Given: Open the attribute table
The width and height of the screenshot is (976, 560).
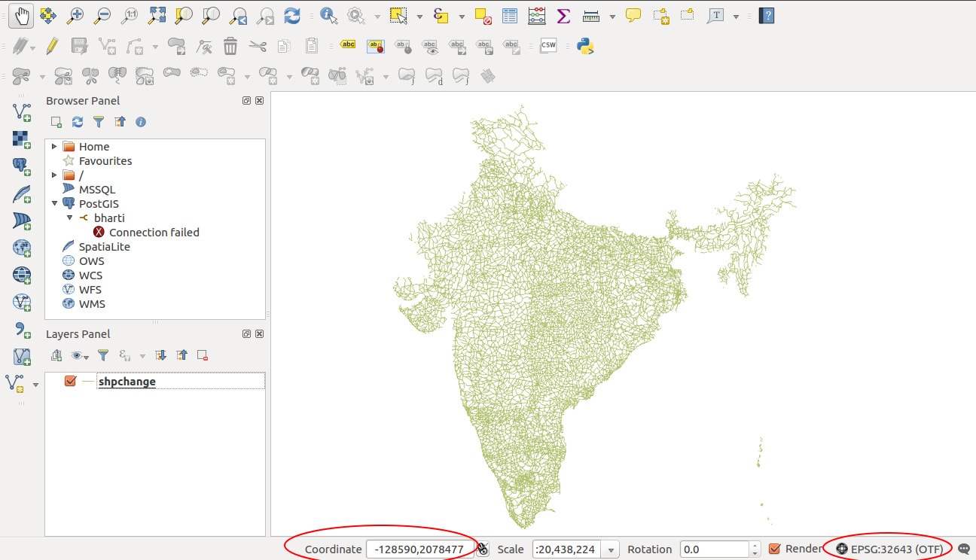Looking at the screenshot, I should pos(509,15).
